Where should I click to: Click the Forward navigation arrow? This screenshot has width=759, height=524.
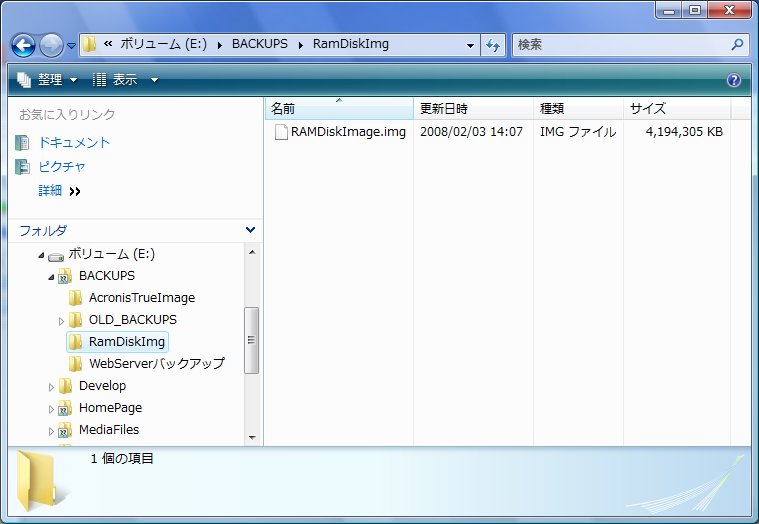[x=51, y=45]
